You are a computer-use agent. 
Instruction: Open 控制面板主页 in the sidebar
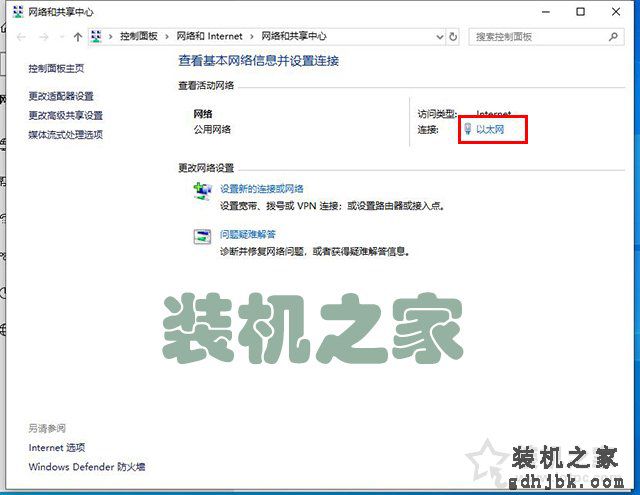click(x=56, y=69)
